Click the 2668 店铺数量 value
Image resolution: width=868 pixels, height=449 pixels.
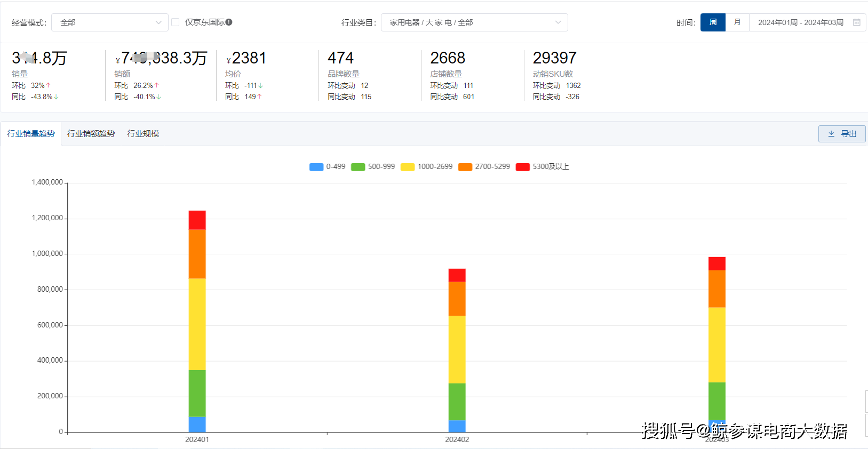point(448,58)
